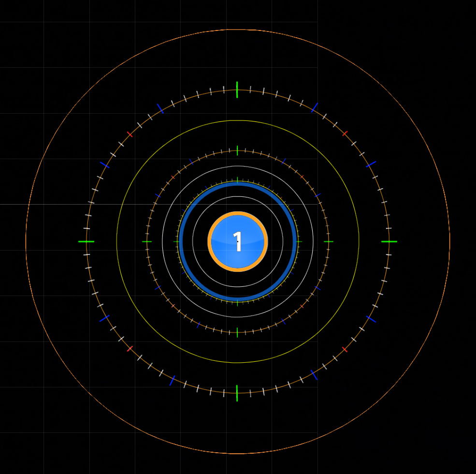Click the right green tick on the largest tick ring

click(389, 241)
